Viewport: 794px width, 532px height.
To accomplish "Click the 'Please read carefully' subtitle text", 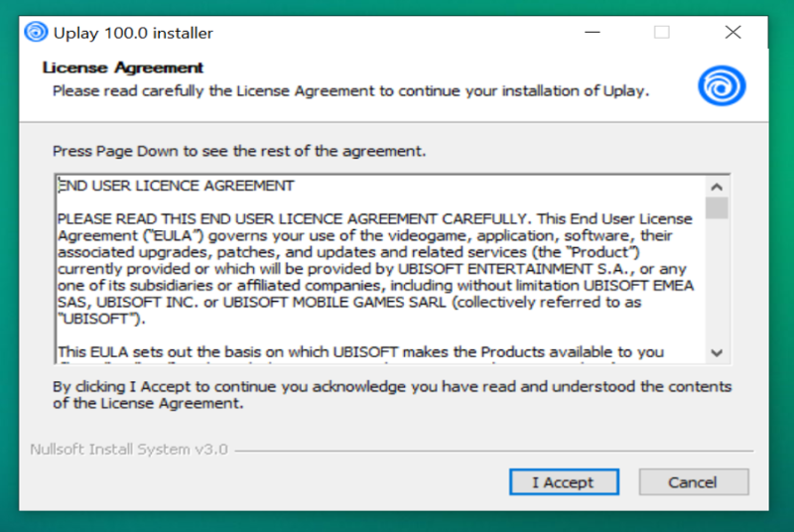I will pos(351,91).
